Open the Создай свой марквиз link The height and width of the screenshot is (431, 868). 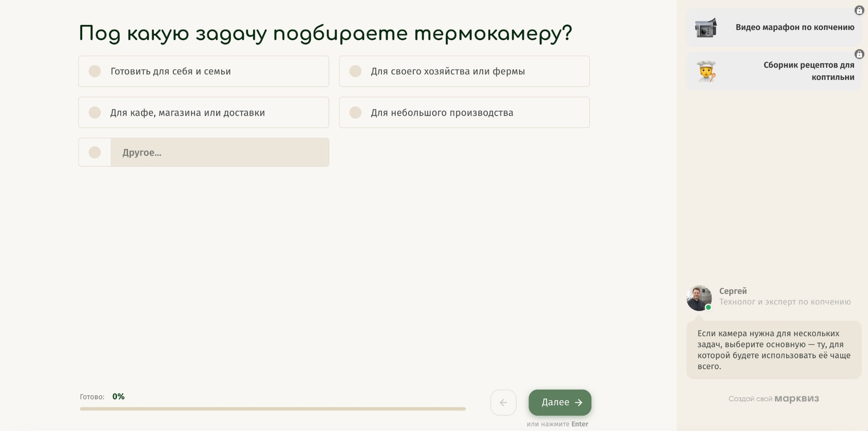pyautogui.click(x=774, y=398)
